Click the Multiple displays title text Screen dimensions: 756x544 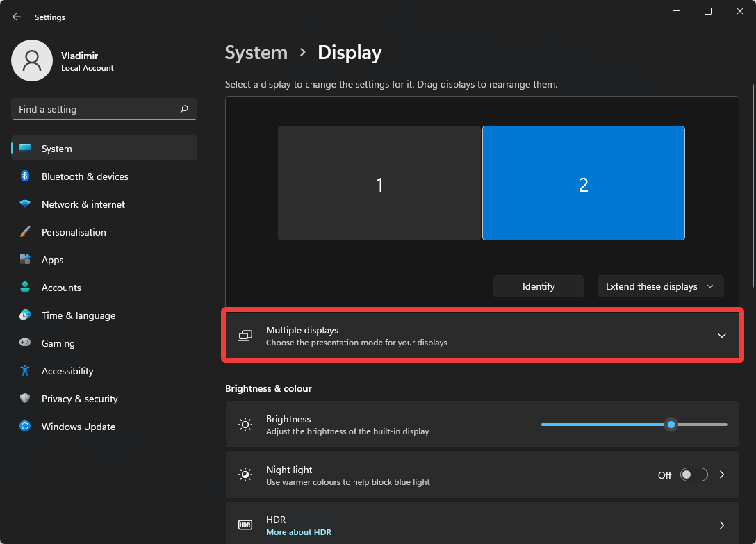pos(302,330)
